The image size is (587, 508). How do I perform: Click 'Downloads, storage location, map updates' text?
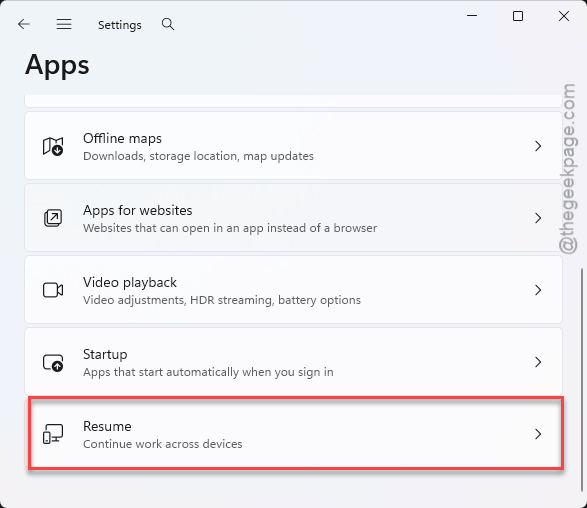pos(198,156)
